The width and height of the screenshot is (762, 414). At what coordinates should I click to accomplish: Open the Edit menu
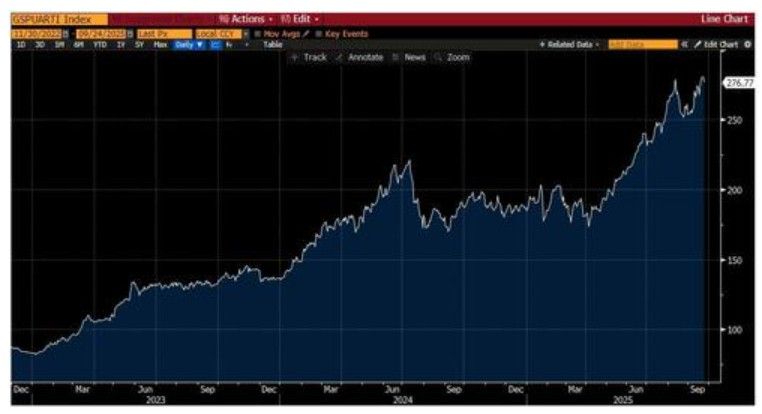pos(300,19)
